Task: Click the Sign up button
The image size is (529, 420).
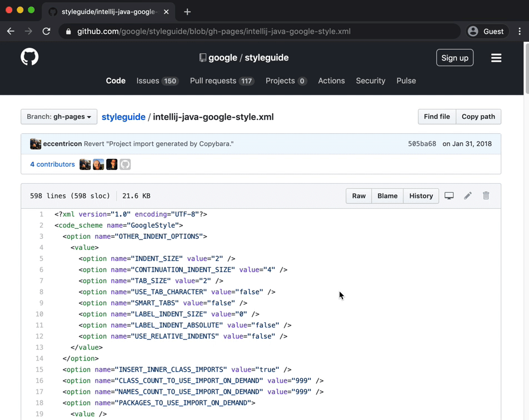Action: (x=455, y=57)
